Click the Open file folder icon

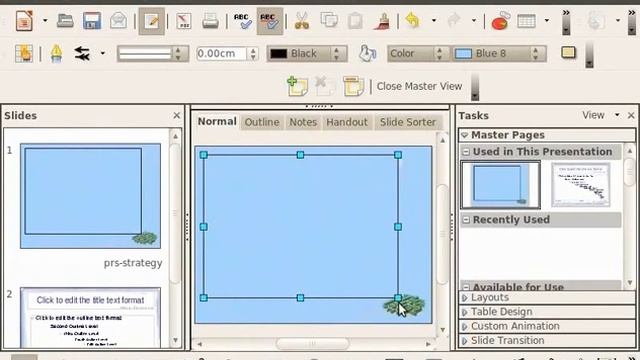click(65, 20)
